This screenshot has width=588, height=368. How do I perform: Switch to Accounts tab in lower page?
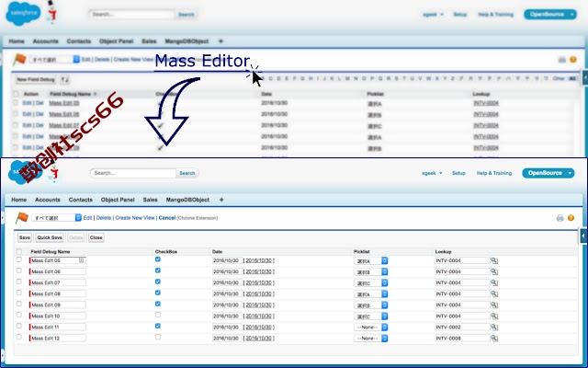[48, 200]
